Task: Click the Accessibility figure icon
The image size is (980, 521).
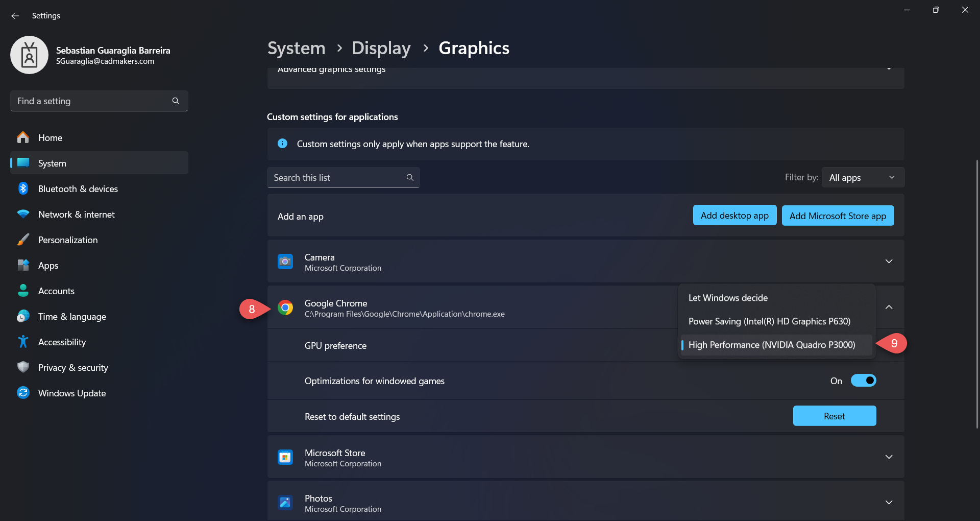Action: 23,342
